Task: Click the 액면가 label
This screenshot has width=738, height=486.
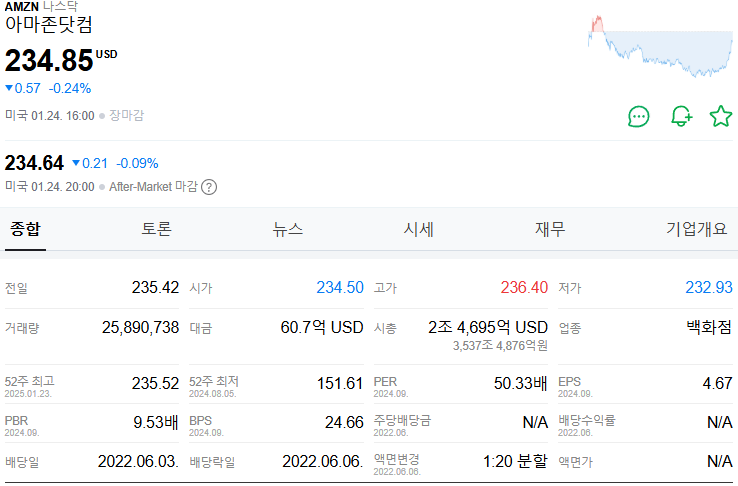Action: pos(575,462)
